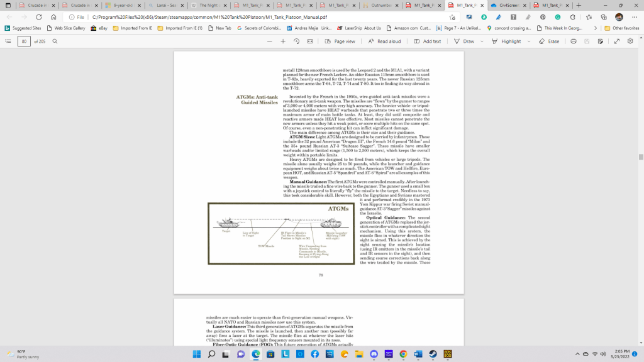
Task: Zoom in using the plus icon
Action: [x=283, y=41]
